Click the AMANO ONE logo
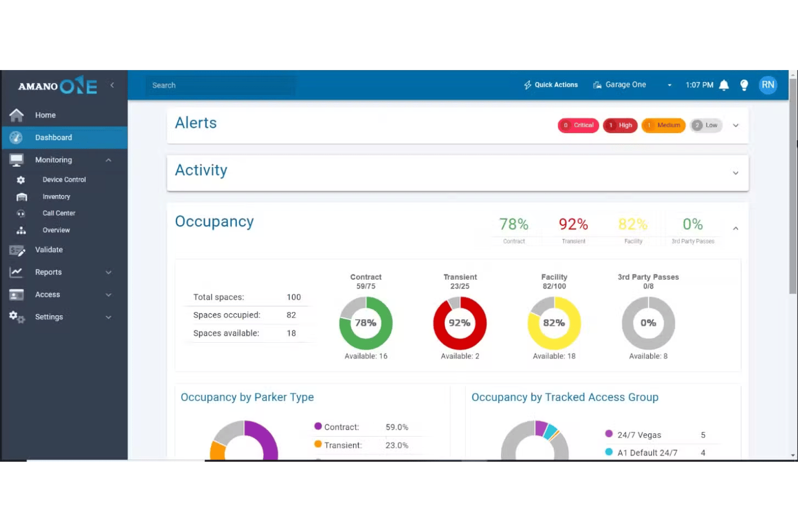 click(58, 85)
